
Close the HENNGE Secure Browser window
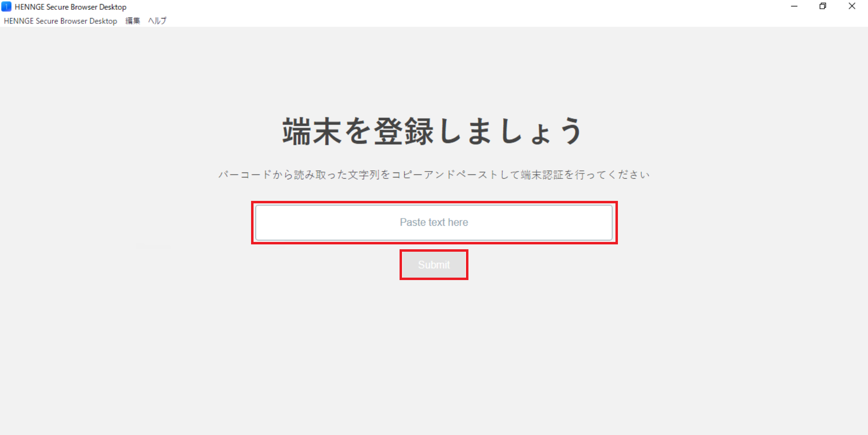coord(852,6)
